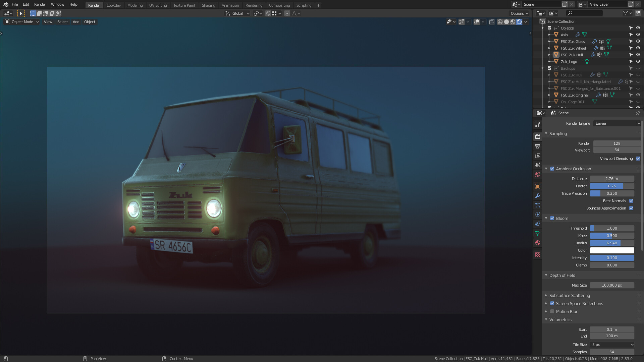Open the Compositing workspace
This screenshot has width=644, height=362.
[x=279, y=5]
